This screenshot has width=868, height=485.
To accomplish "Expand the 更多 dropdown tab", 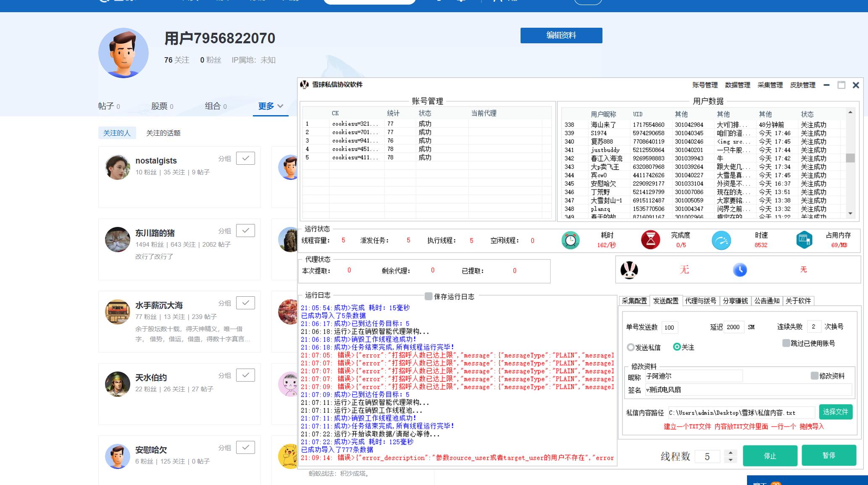I will coord(271,106).
